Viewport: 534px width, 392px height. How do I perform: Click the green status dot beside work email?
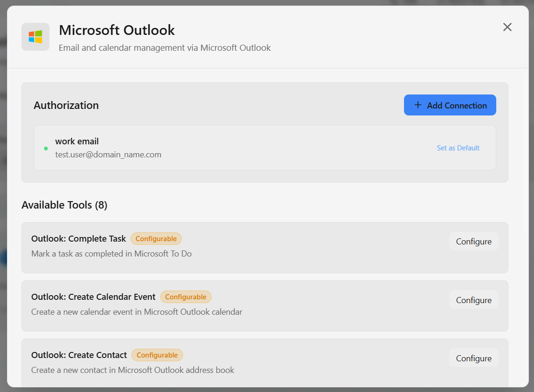point(46,149)
